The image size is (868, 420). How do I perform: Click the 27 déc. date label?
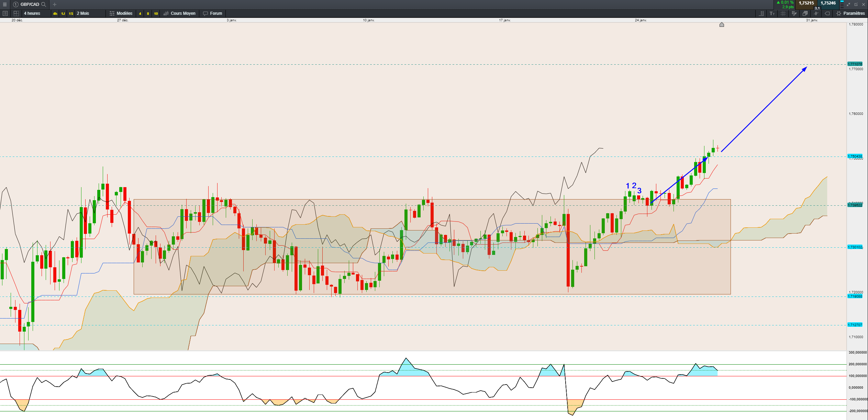click(123, 20)
